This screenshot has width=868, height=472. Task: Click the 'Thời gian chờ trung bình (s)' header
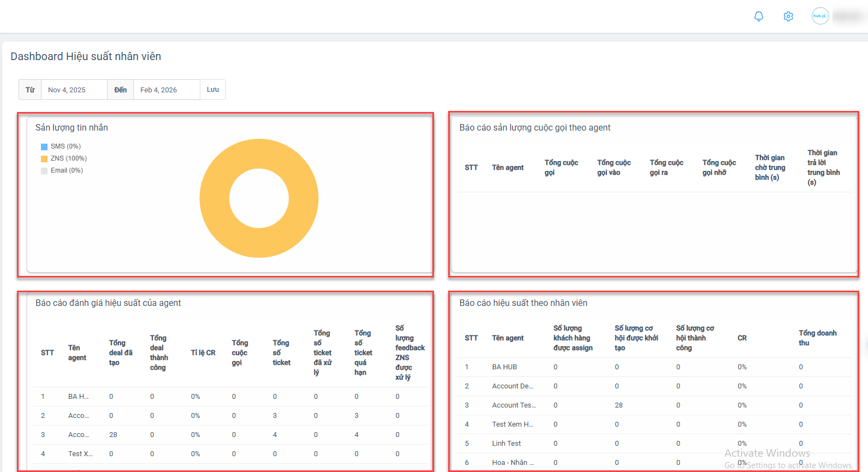pyautogui.click(x=770, y=168)
